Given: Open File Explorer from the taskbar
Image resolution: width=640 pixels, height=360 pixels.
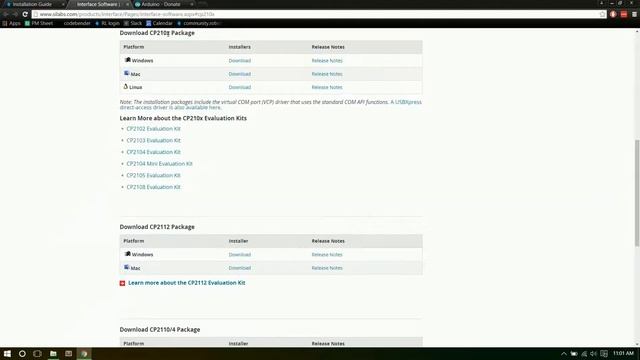Looking at the screenshot, I should [x=53, y=353].
